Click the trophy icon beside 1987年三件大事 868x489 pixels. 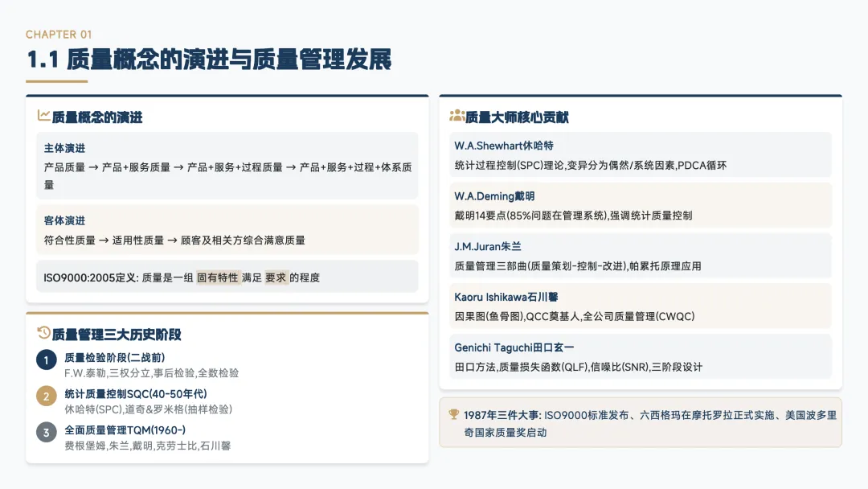pyautogui.click(x=454, y=413)
